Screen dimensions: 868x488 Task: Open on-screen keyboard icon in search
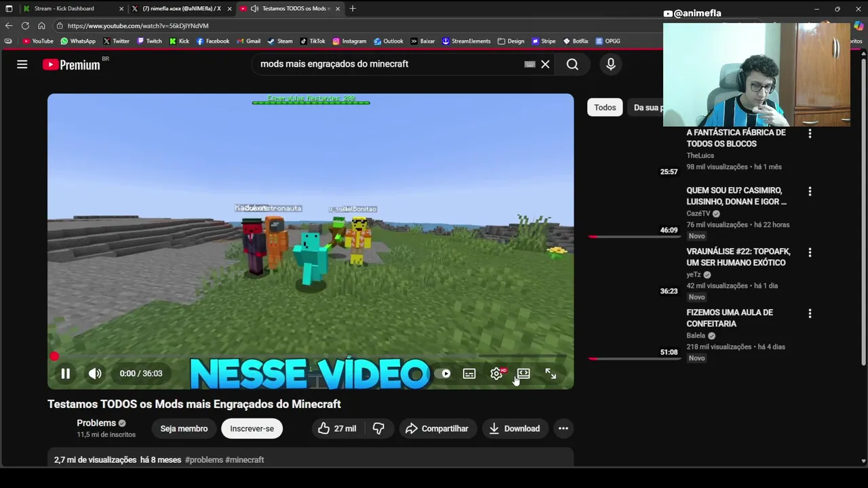pyautogui.click(x=530, y=64)
